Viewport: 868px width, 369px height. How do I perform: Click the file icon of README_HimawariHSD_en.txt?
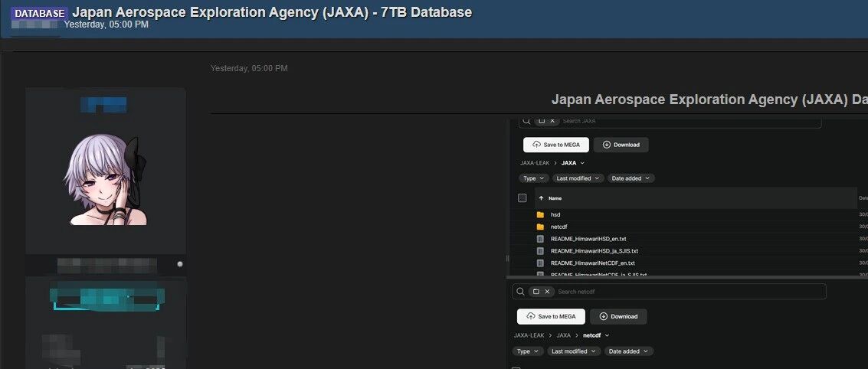click(540, 239)
